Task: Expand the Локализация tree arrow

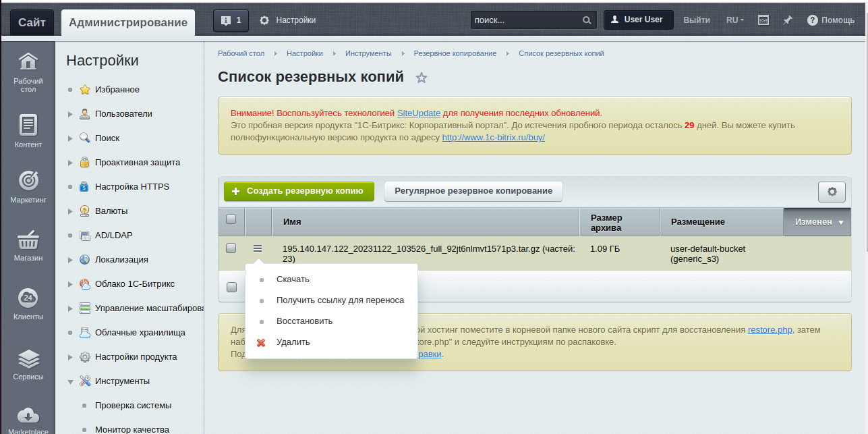Action: pos(70,260)
